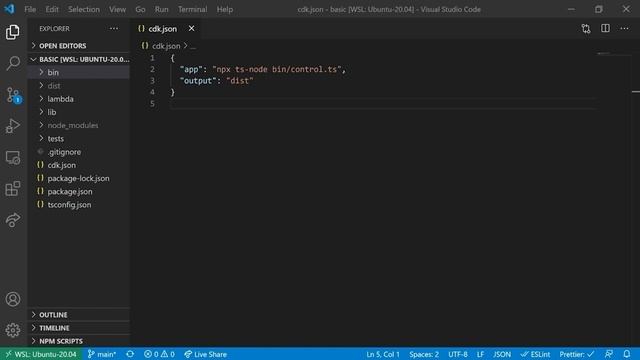Select language mode JSON
The width and height of the screenshot is (640, 360).
pos(502,354)
